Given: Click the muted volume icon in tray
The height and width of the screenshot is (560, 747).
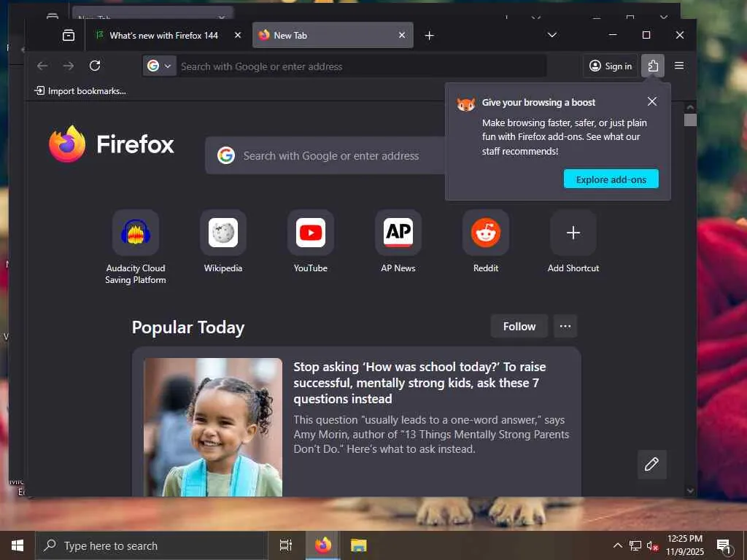Looking at the screenshot, I should (x=652, y=546).
